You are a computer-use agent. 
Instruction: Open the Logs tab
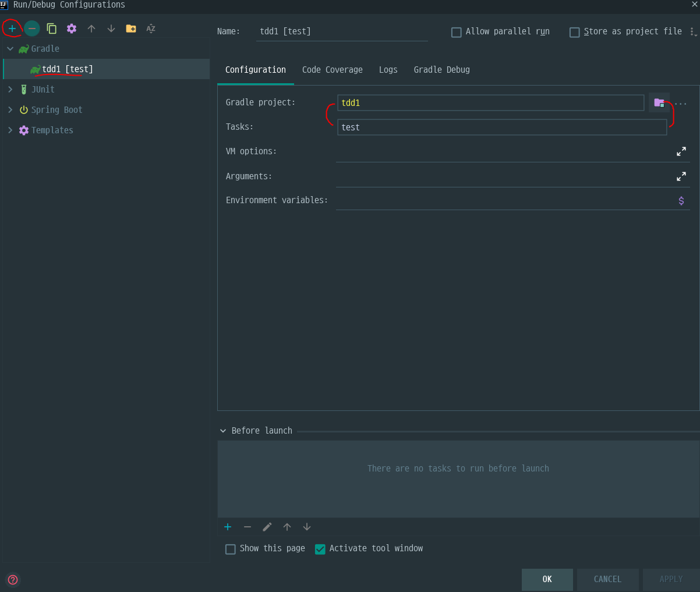388,70
